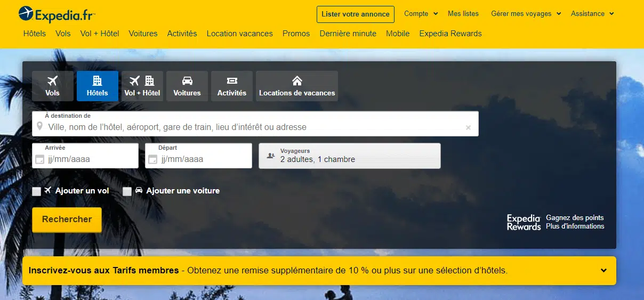This screenshot has width=644, height=300.
Task: Open Activités in top navigation
Action: point(182,34)
